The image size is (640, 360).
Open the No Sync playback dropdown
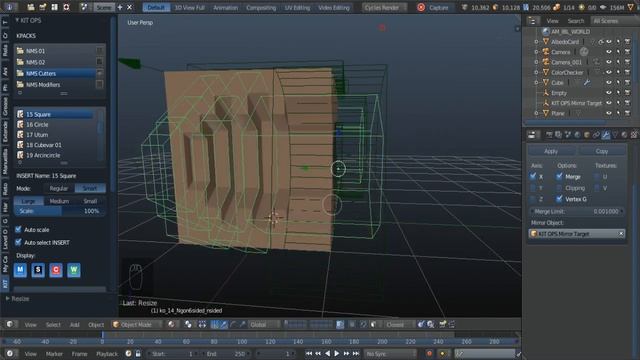(390, 353)
